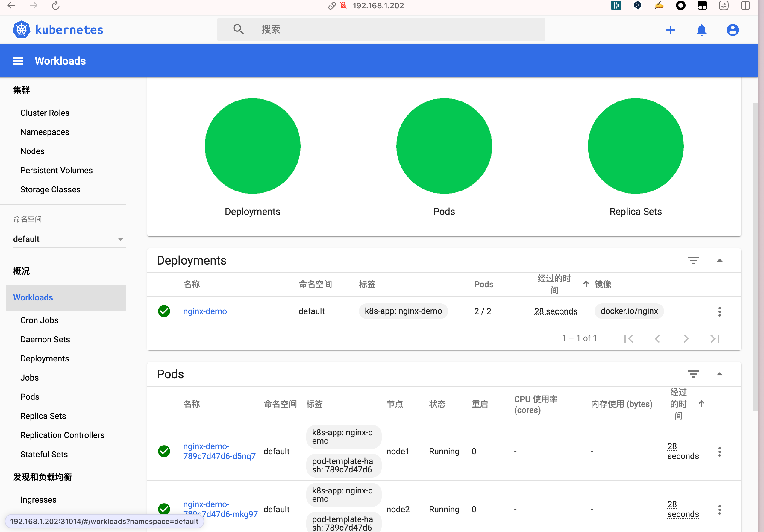
Task: Open the filter icon in Deployments card
Action: click(693, 260)
